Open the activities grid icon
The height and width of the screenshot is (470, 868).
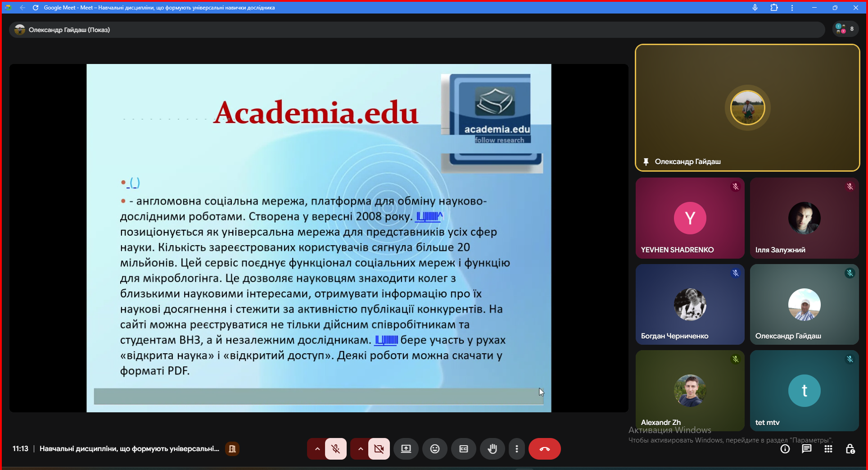pyautogui.click(x=828, y=449)
